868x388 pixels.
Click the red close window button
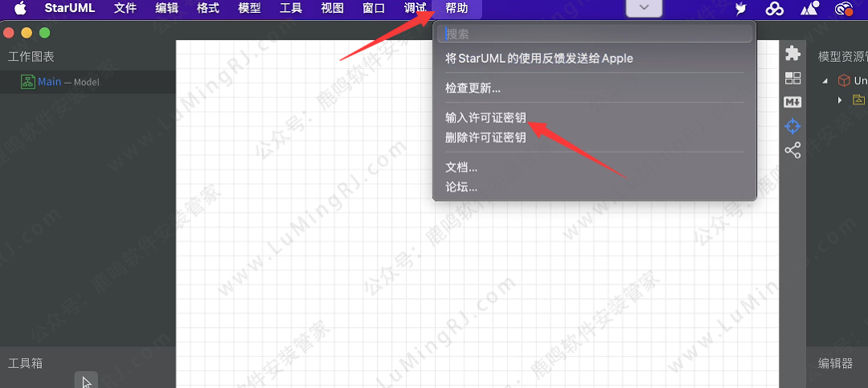[9, 33]
